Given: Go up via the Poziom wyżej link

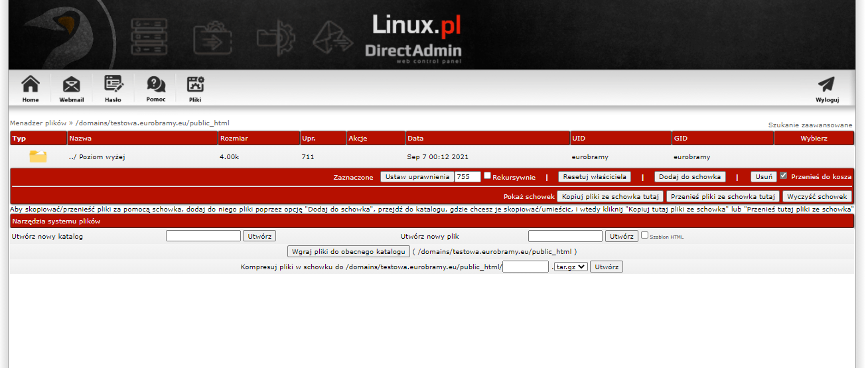Looking at the screenshot, I should 97,157.
